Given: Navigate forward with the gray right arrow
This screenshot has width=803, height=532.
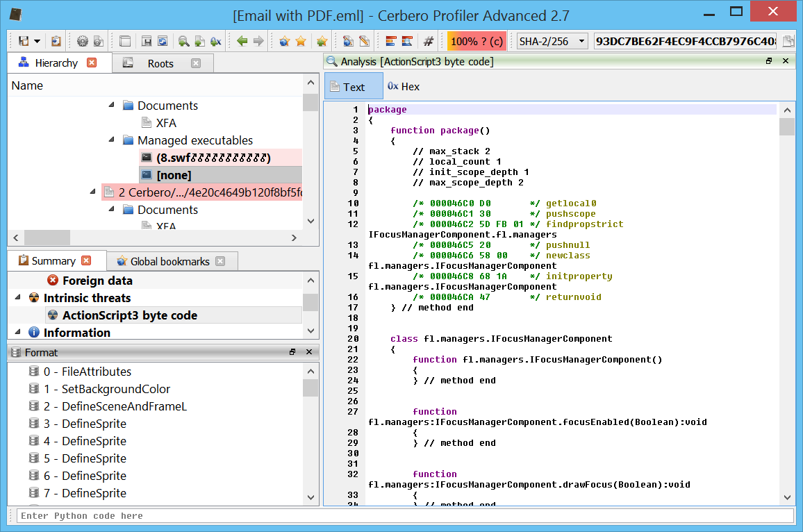Looking at the screenshot, I should click(x=258, y=41).
